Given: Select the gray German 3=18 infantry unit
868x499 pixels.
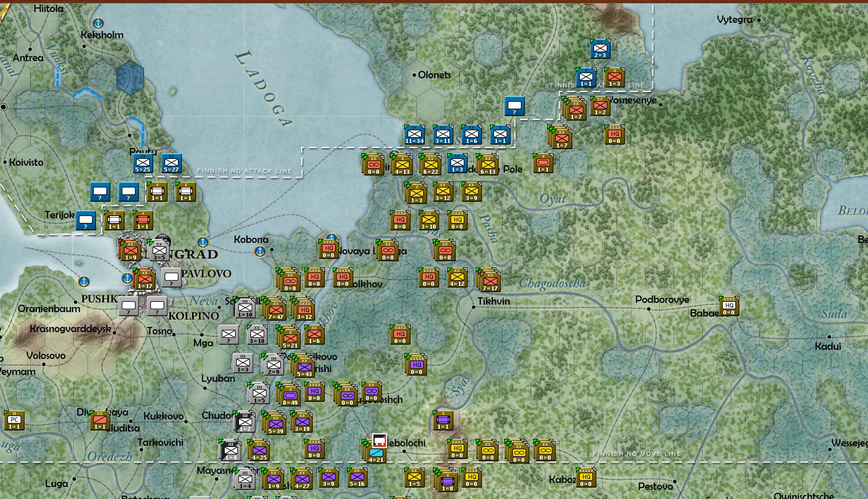Looking at the screenshot, I should coord(257,335).
